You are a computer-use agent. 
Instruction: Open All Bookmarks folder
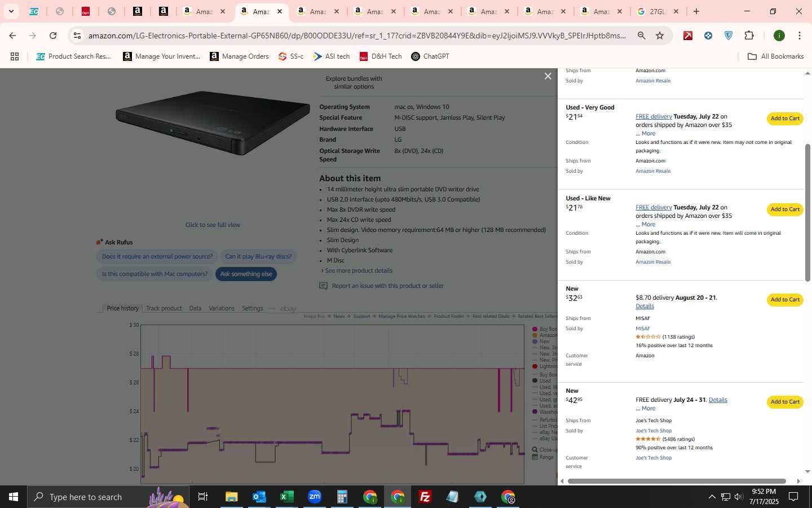pos(775,56)
